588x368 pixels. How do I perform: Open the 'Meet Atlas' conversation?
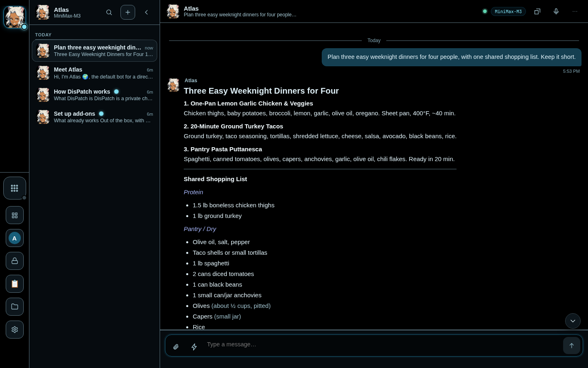pos(94,73)
